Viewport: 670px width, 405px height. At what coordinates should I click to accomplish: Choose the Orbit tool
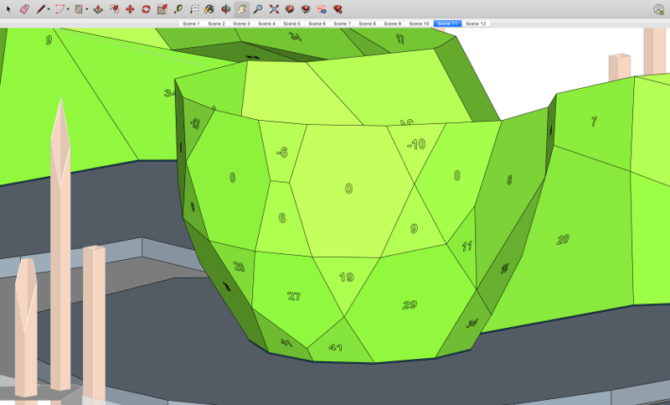[x=225, y=8]
